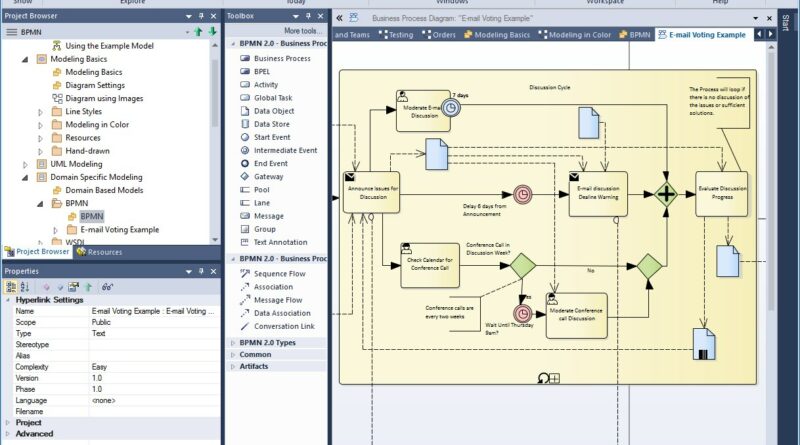The width and height of the screenshot is (800, 445).
Task: Click the green up arrow in Project Browser
Action: 198,32
